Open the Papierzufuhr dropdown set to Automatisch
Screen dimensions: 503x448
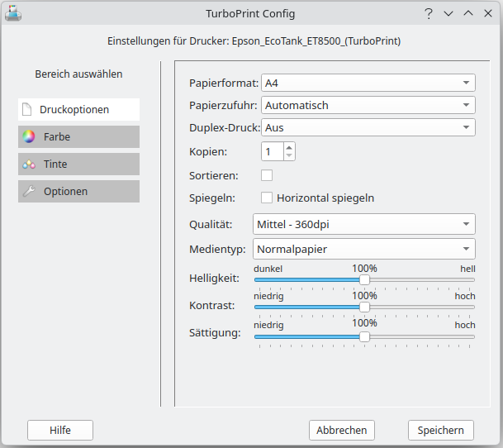pos(368,105)
